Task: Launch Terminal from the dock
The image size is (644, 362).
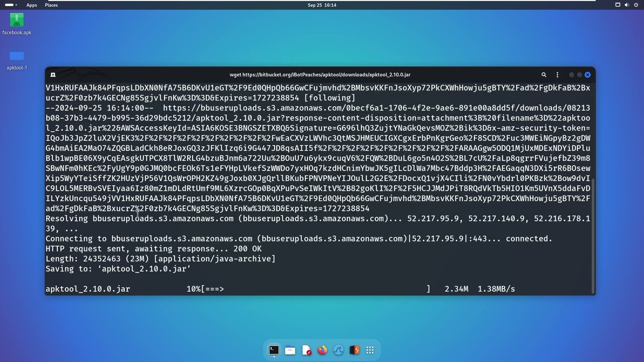Action: click(274, 350)
